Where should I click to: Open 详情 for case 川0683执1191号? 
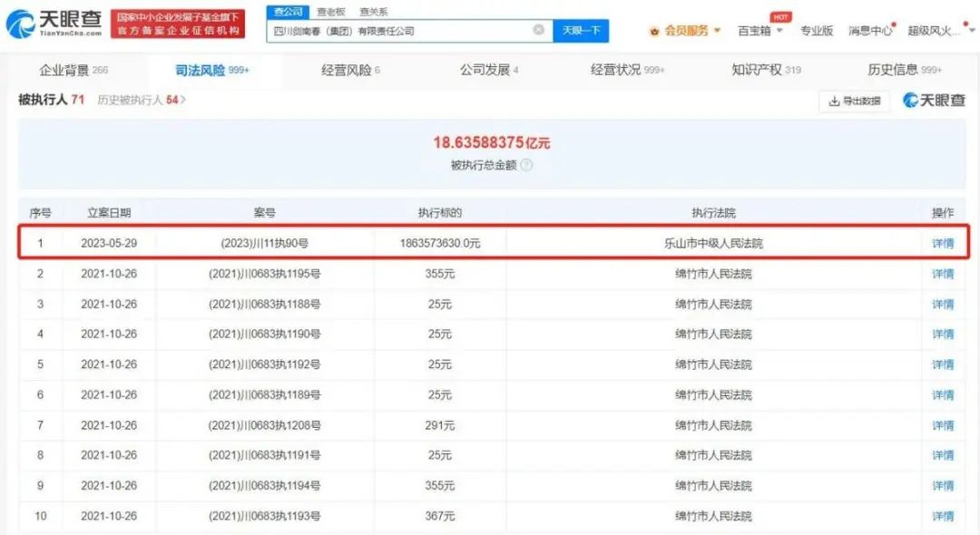pos(943,455)
